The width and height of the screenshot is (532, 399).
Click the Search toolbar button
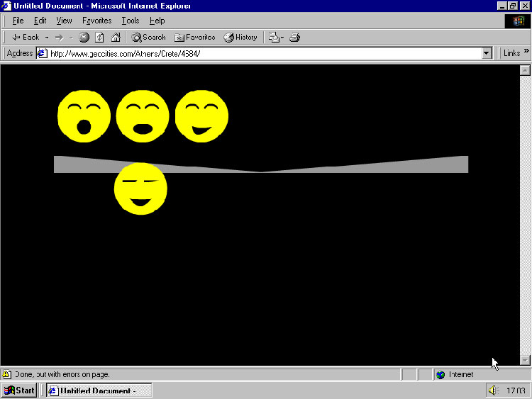coord(148,37)
